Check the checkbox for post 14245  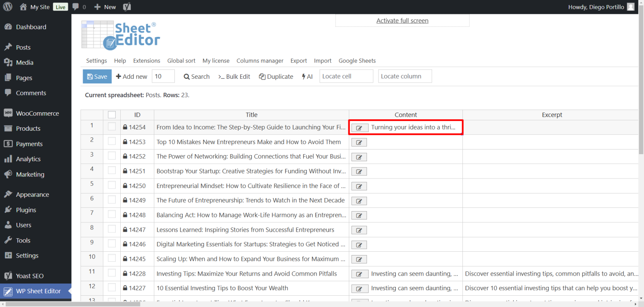point(112,259)
